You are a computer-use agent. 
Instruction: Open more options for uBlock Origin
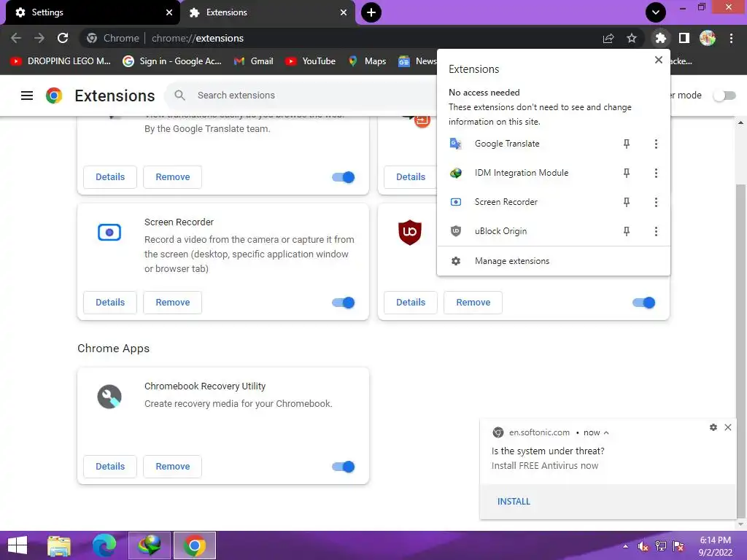tap(656, 231)
